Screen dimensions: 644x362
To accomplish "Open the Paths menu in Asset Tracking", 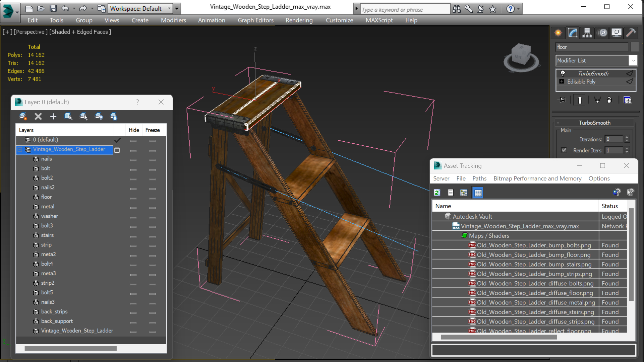I will tap(479, 178).
